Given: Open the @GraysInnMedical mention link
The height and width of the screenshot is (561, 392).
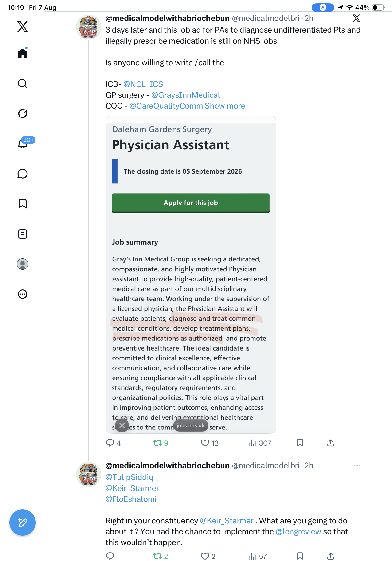Looking at the screenshot, I should (x=186, y=95).
